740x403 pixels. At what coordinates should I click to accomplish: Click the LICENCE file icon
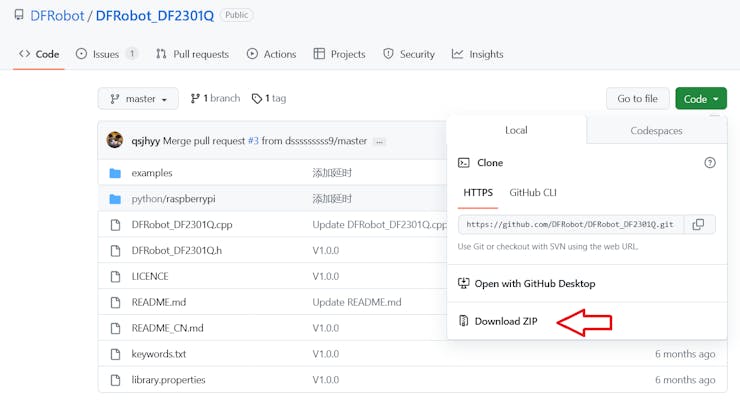pyautogui.click(x=115, y=276)
